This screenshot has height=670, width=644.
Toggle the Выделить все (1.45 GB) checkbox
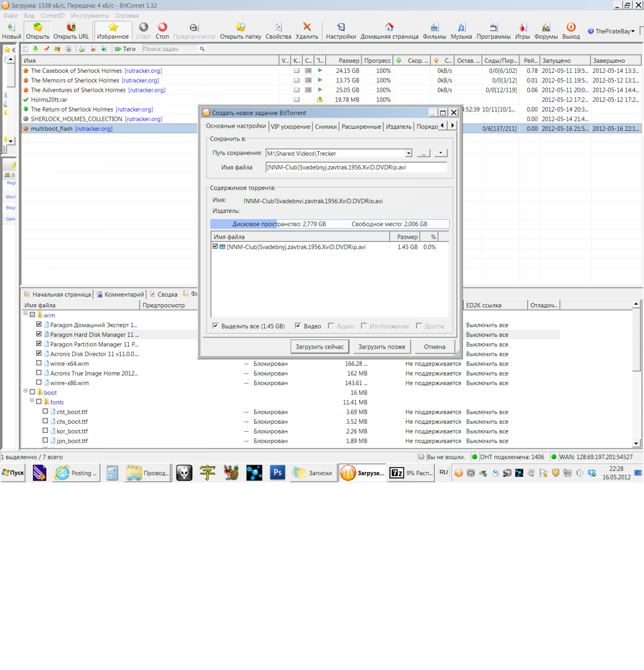pos(215,326)
